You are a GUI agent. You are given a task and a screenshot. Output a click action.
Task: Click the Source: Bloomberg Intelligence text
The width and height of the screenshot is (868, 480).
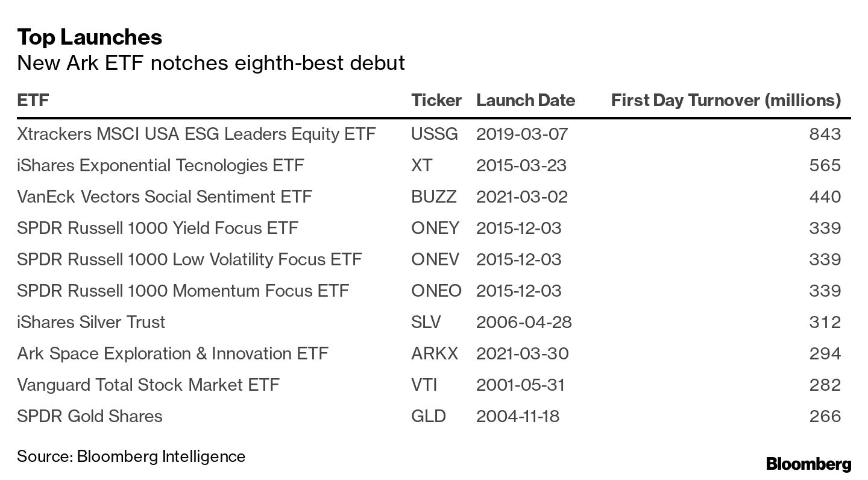click(131, 456)
